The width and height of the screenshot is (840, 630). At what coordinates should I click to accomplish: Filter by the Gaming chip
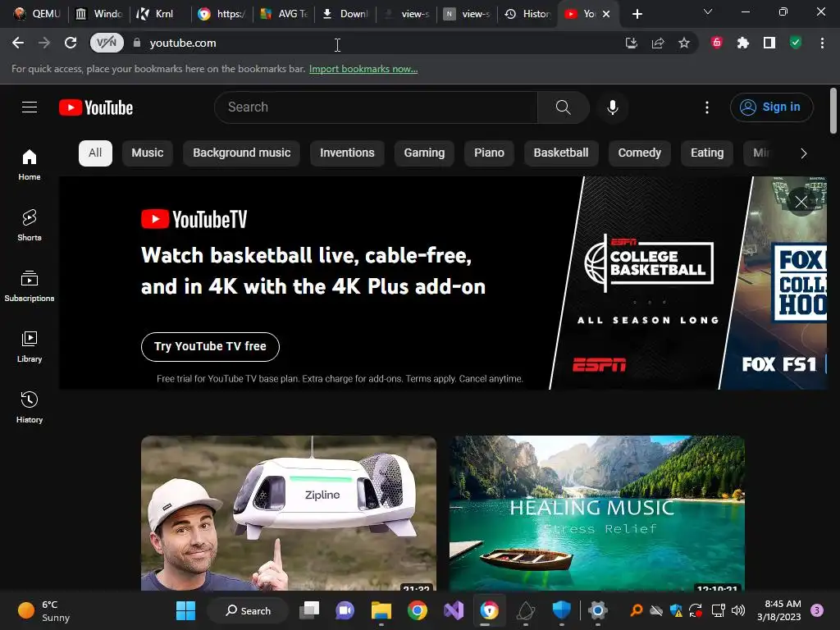click(424, 153)
